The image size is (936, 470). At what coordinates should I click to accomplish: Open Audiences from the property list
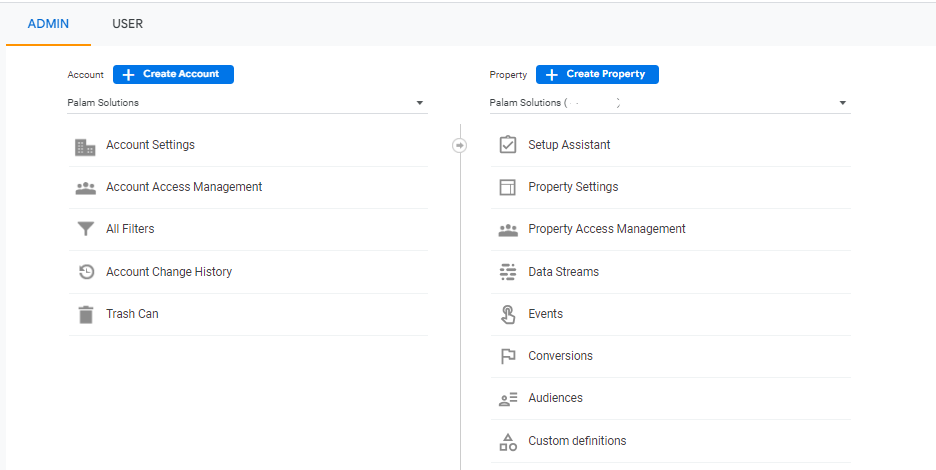[x=555, y=398]
